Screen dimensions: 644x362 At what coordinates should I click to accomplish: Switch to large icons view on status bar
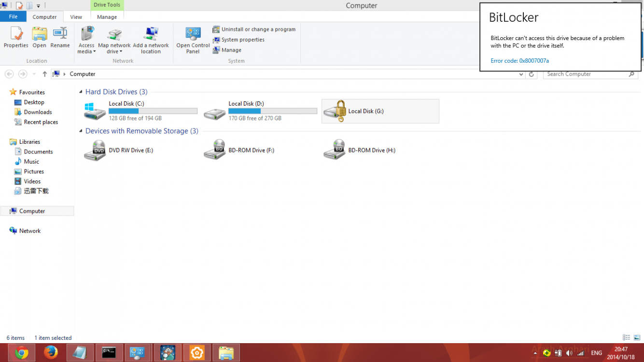(x=636, y=337)
